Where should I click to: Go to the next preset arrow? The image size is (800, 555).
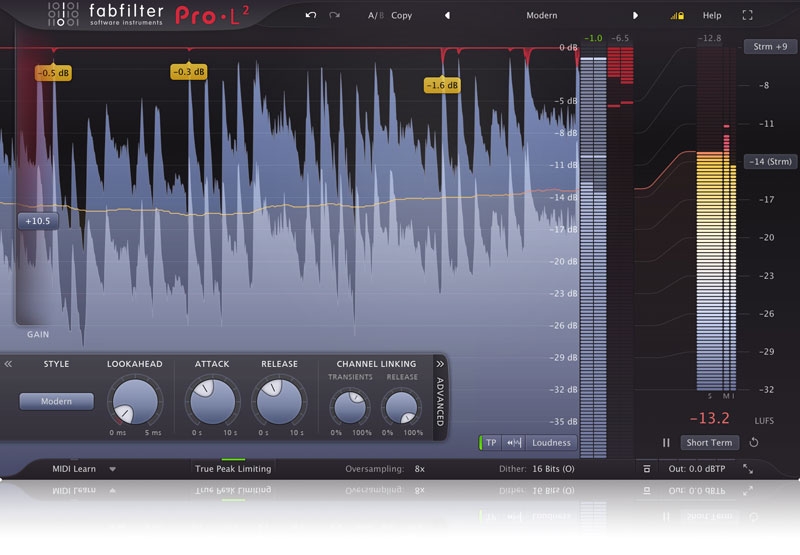click(635, 16)
